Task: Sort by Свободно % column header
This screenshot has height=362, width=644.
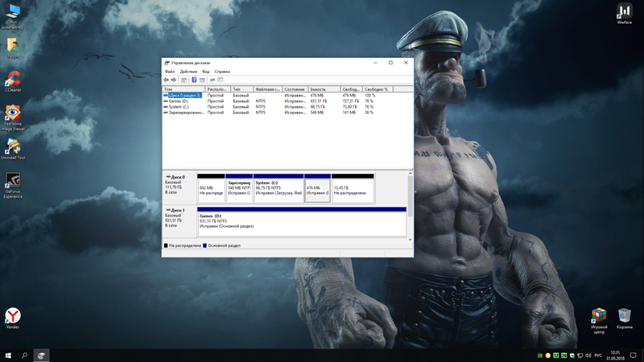Action: pyautogui.click(x=378, y=89)
